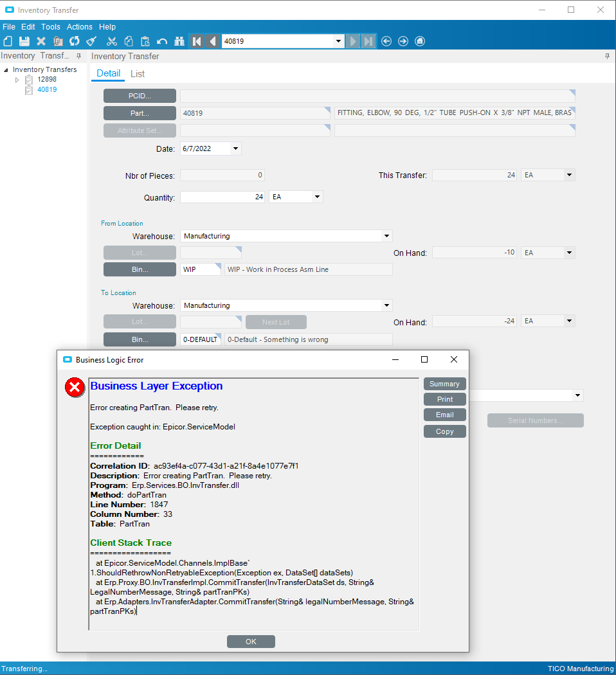Maximize the Business Logic Error dialog

(424, 359)
